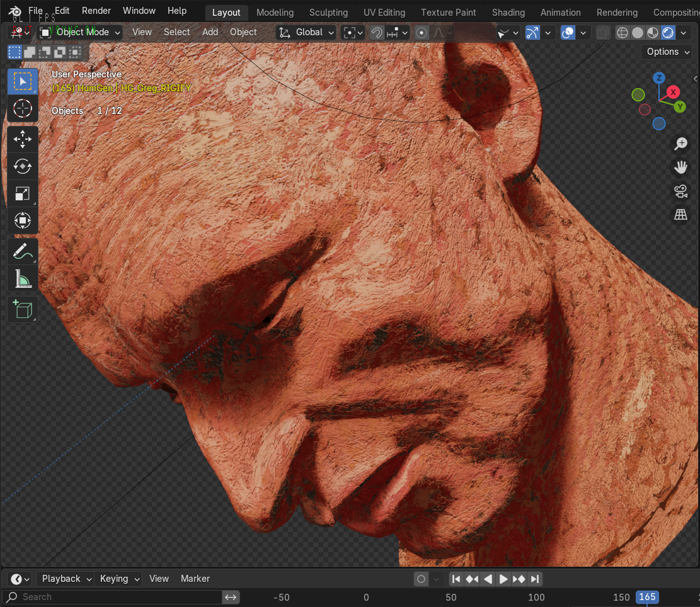
Task: Select the Measure tool
Action: [23, 278]
